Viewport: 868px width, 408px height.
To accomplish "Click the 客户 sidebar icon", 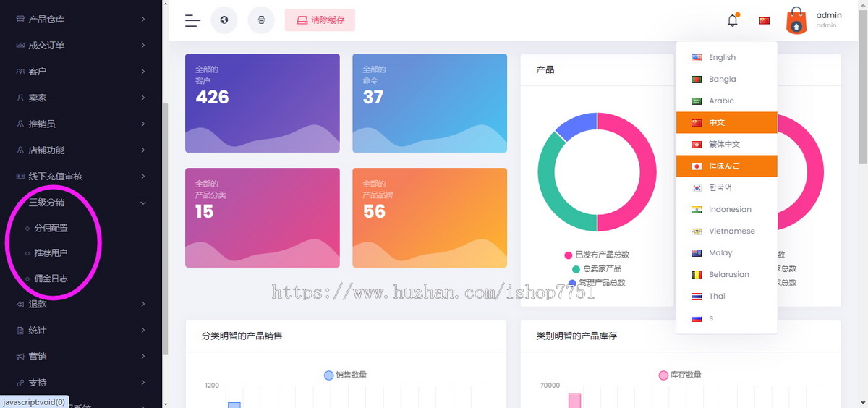I will (x=21, y=72).
